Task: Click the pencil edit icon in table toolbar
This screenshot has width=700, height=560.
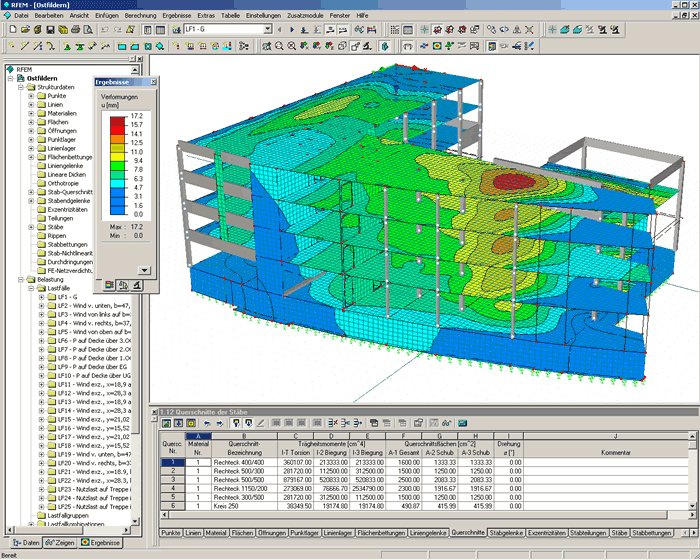Action: (261, 422)
